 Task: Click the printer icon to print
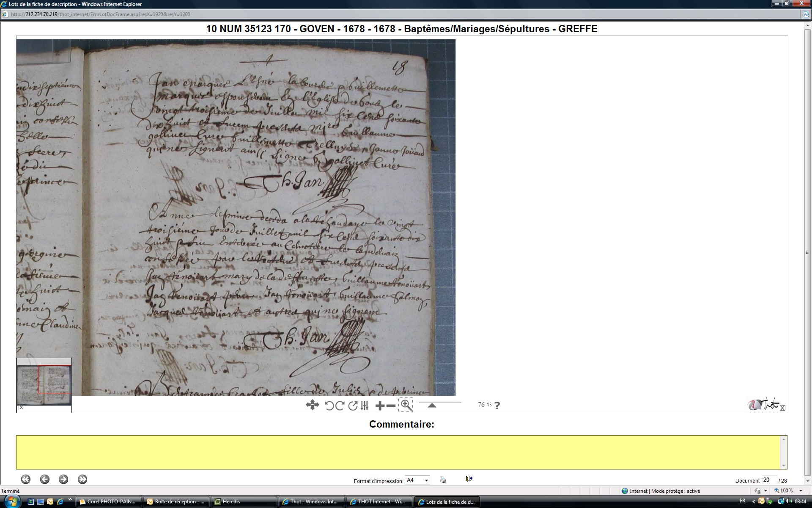point(443,480)
